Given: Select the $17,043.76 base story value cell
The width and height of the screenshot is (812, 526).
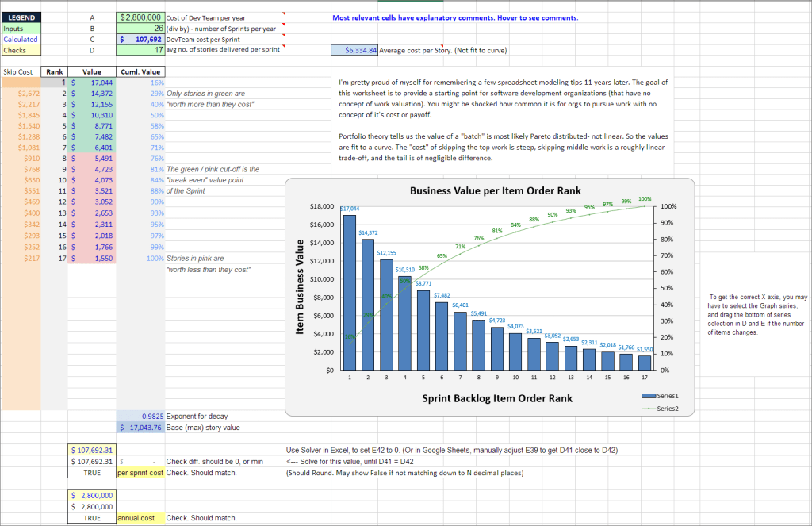Looking at the screenshot, I should click(140, 428).
